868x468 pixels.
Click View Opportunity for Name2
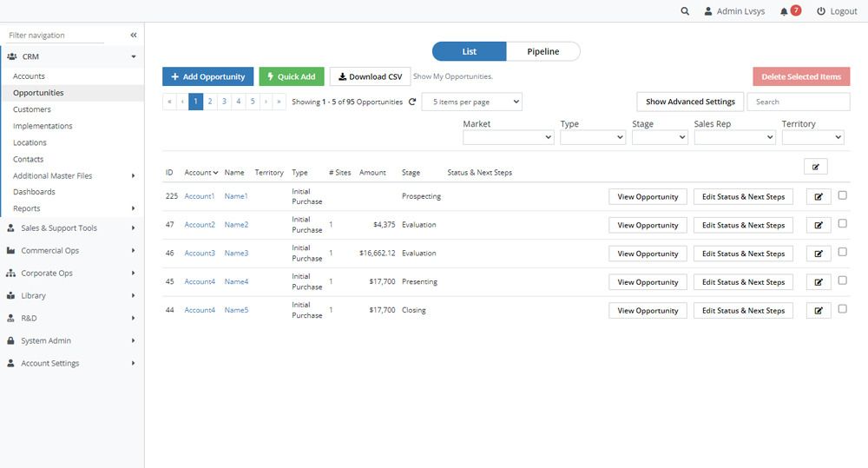tap(648, 226)
